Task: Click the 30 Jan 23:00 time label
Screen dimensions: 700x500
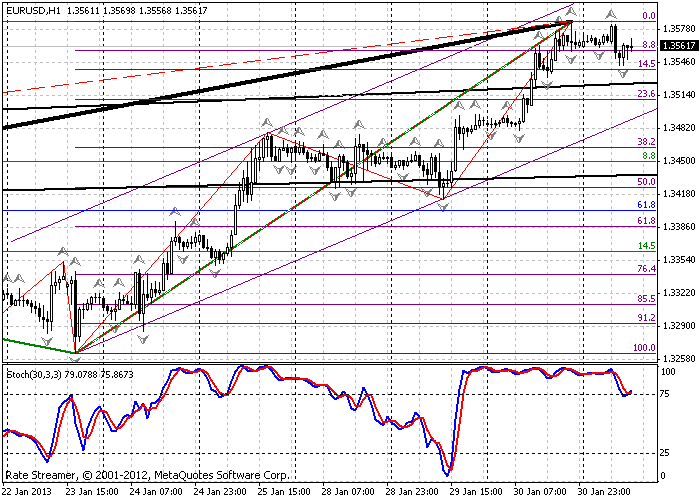Action: pyautogui.click(x=605, y=492)
